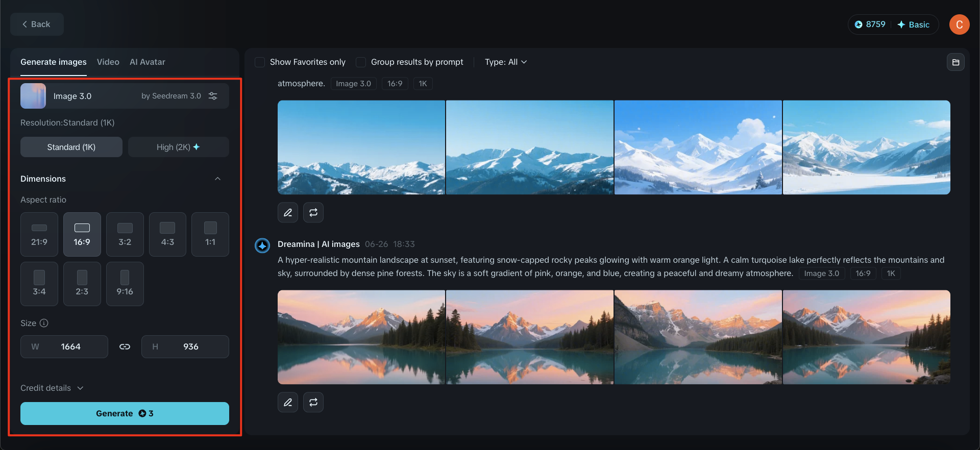Choose 9:16 aspect ratio

(x=125, y=284)
